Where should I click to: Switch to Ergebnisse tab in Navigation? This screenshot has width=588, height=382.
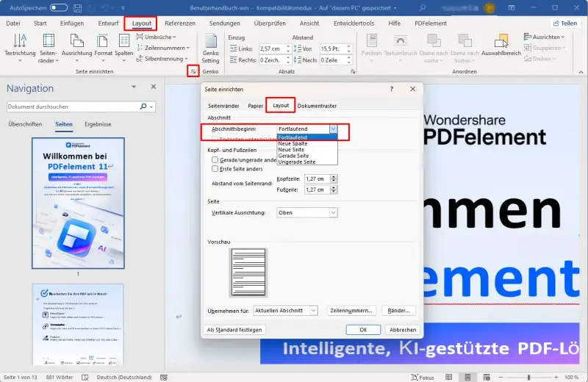coord(98,124)
